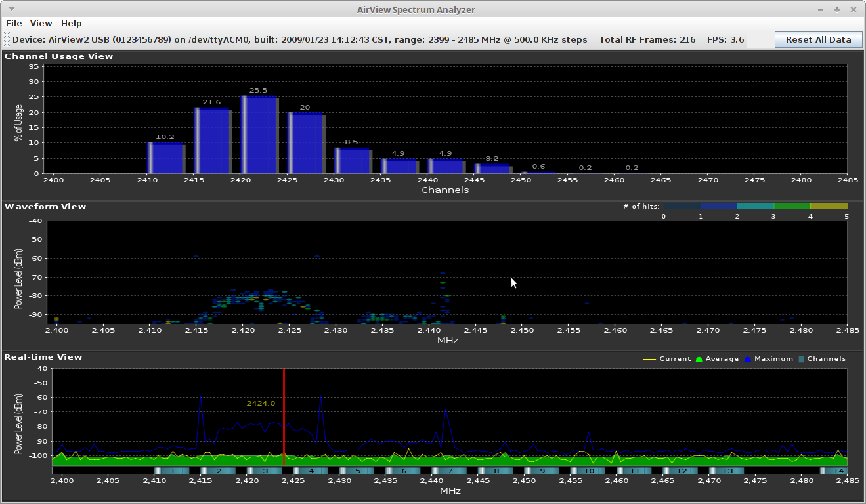Select channel 3 marker in Real-time View
866x504 pixels.
[x=265, y=471]
